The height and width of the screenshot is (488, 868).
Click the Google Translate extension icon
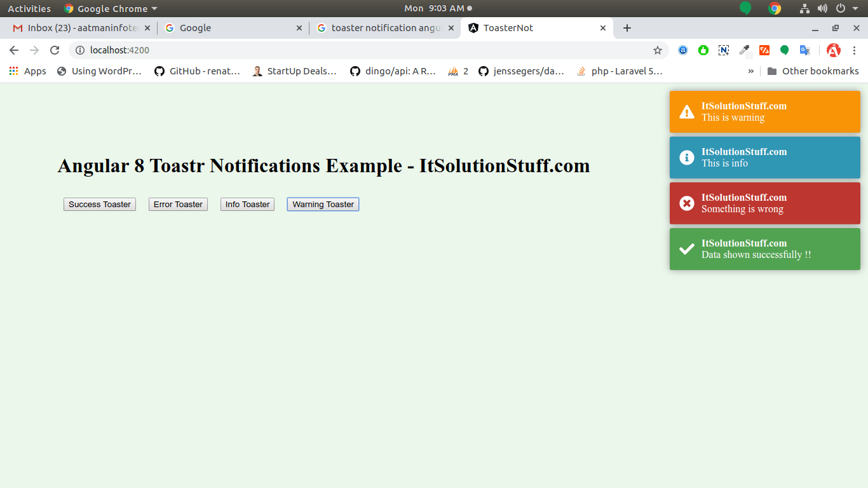tap(804, 50)
